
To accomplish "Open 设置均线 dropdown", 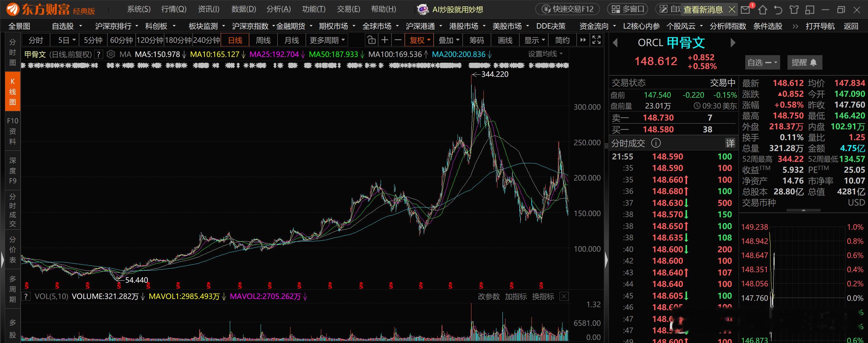I will [545, 54].
